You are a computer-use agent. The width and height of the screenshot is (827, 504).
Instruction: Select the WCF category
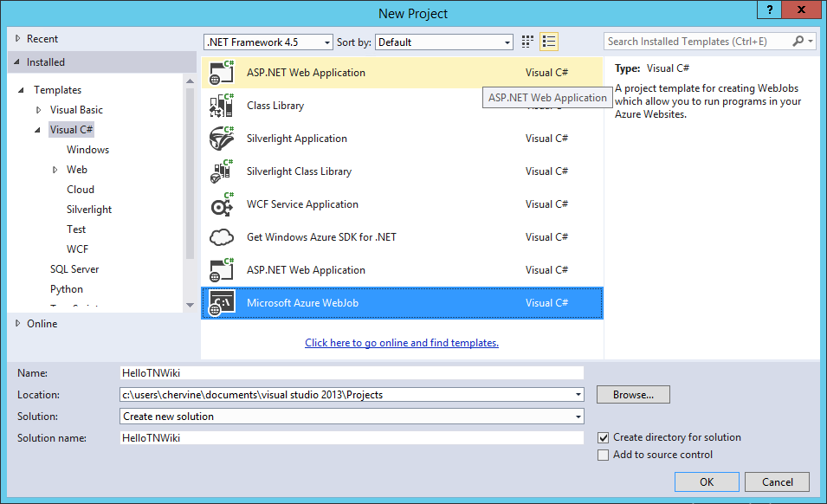(77, 249)
